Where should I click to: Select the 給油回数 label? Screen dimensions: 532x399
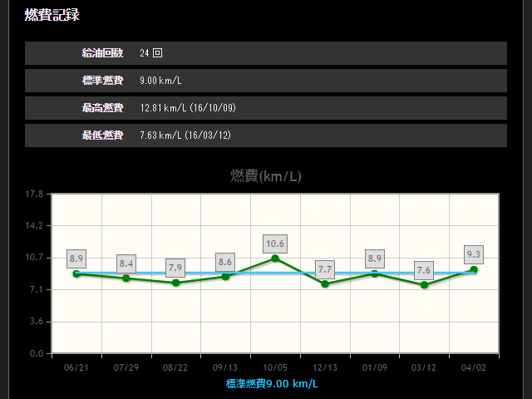point(102,53)
